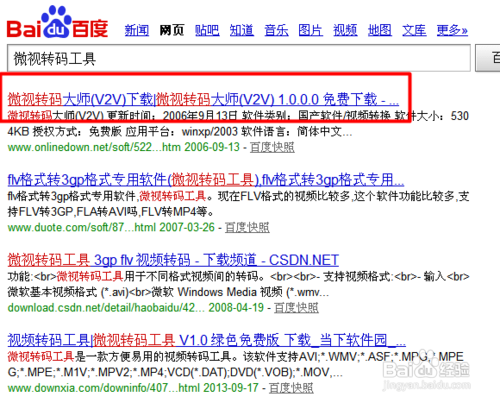500x403 pixels.
Task: Open 百度快照 for download.csdn.net result
Action: (296, 307)
